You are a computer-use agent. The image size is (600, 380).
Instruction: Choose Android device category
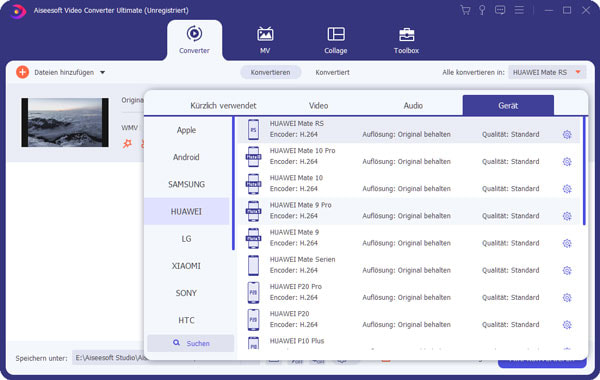[186, 157]
